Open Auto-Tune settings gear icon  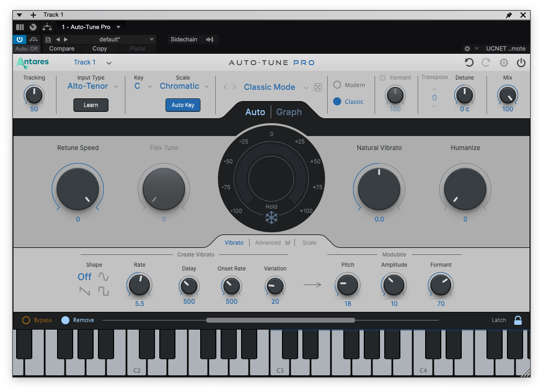pyautogui.click(x=504, y=62)
